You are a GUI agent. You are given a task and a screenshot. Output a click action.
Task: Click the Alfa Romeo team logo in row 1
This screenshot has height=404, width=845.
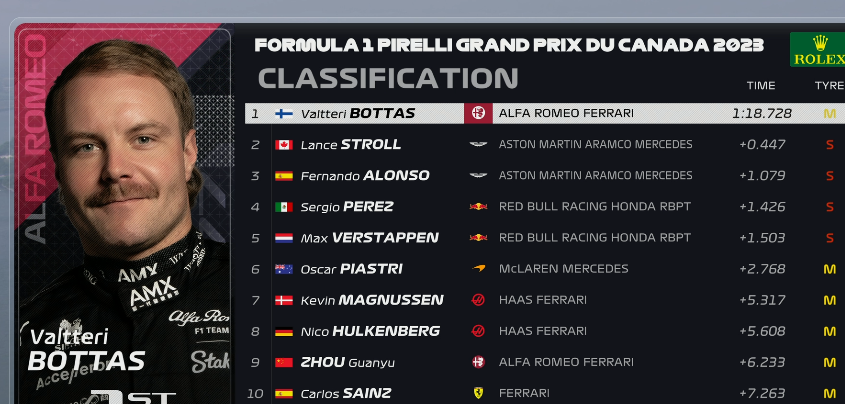[478, 113]
